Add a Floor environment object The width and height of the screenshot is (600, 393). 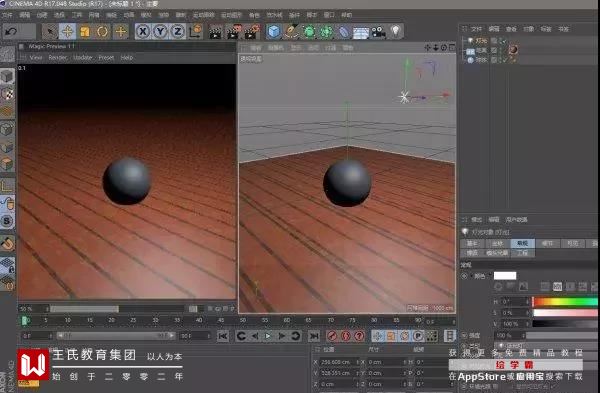point(361,32)
